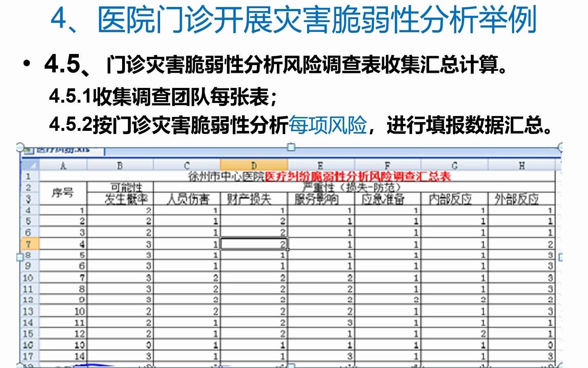Click the 发生概率 value in spreadsheet row 4
588x368 pixels.
(120, 210)
